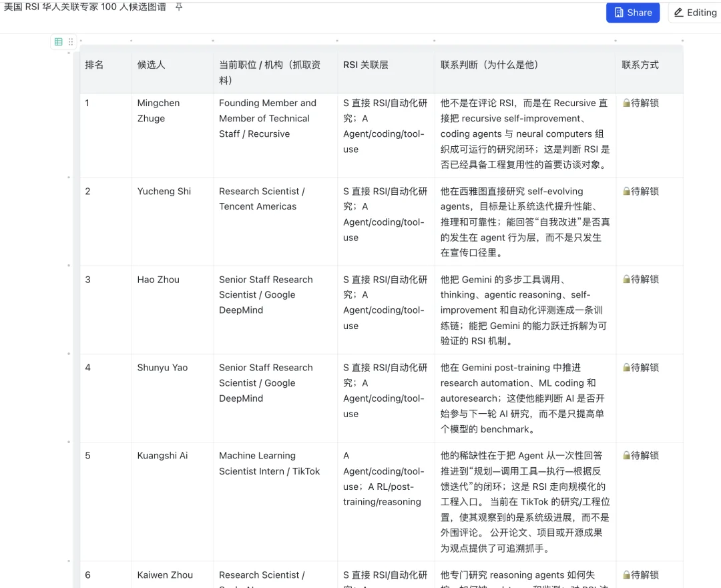Click the lock icon in Shunyu Yao row
The image size is (721, 588).
[626, 367]
